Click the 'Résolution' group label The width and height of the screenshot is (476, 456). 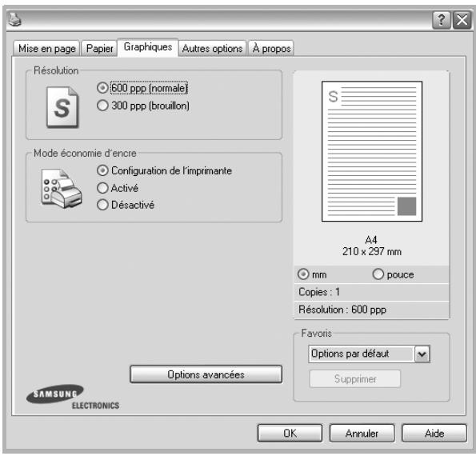coord(56,70)
